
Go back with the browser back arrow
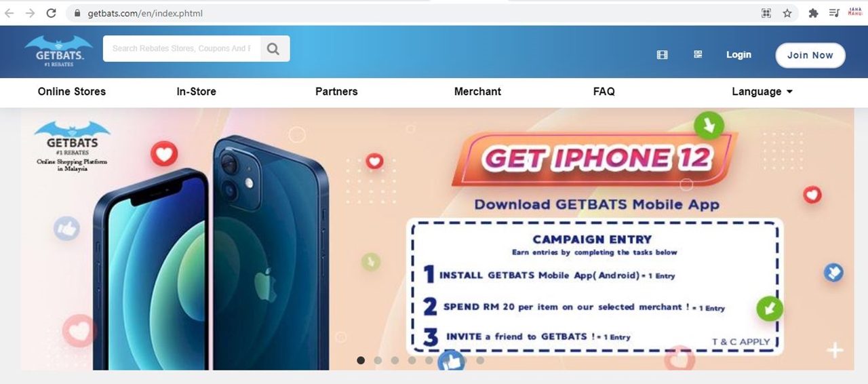(x=9, y=13)
